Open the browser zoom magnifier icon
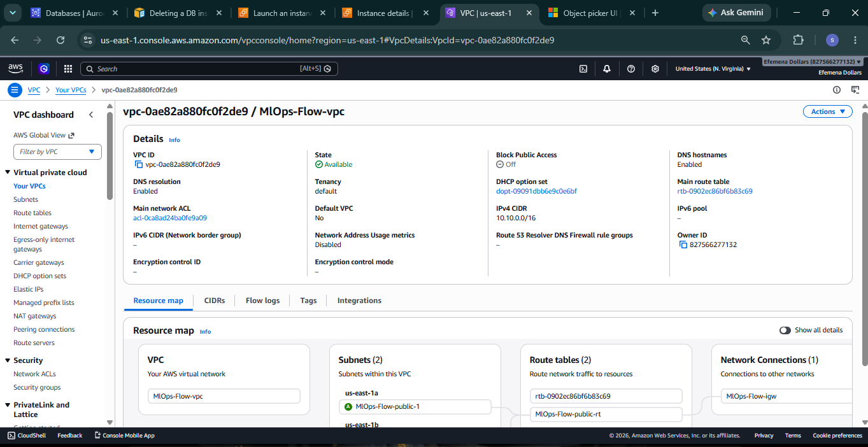The width and height of the screenshot is (868, 447). (745, 40)
